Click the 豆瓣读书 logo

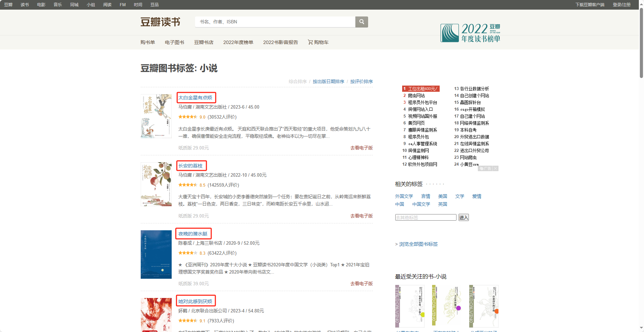pyautogui.click(x=160, y=22)
